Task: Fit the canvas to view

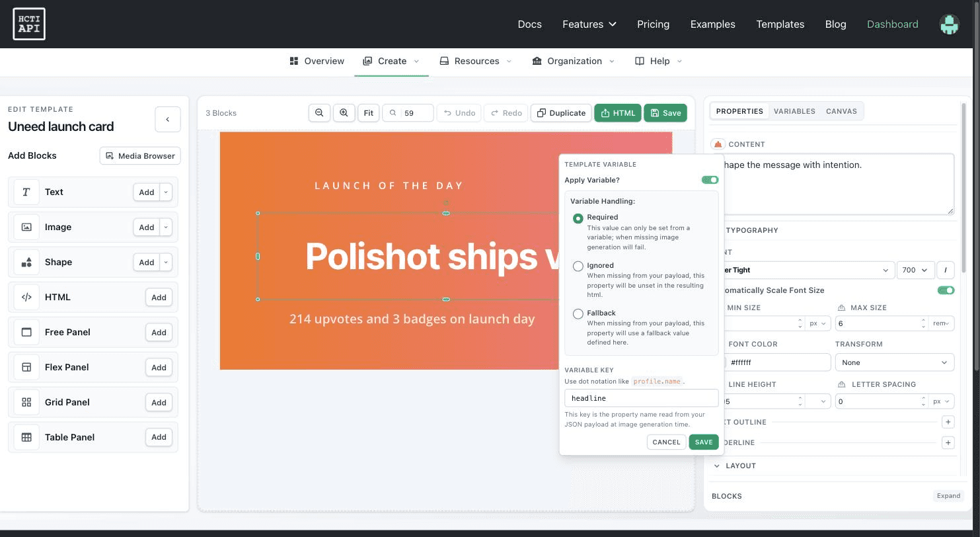Action: coord(369,113)
